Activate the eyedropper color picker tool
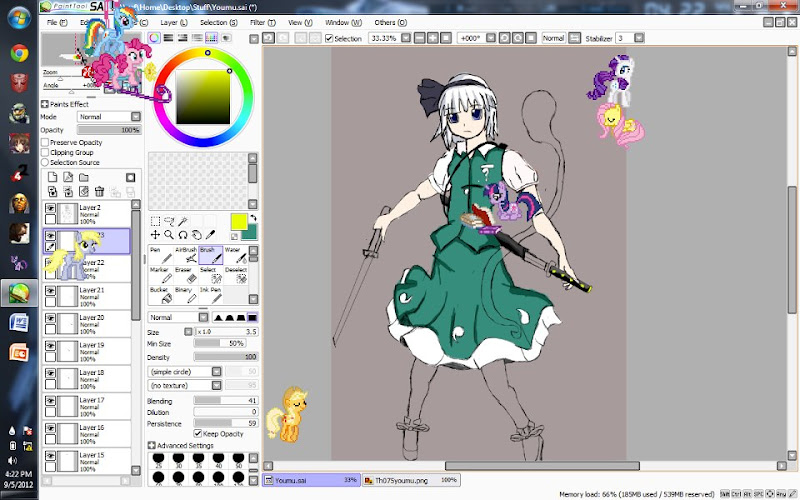 210,235
